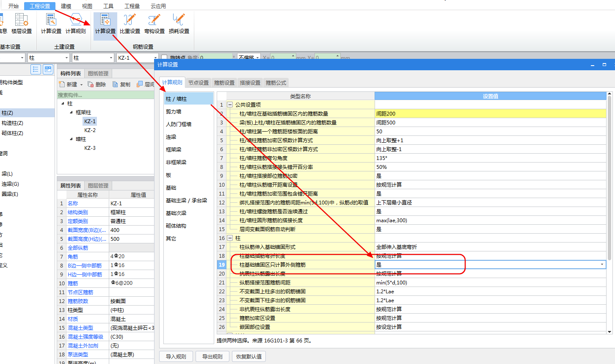Click 复制 in component list toolbar
The width and height of the screenshot is (615, 364).
pos(121,84)
